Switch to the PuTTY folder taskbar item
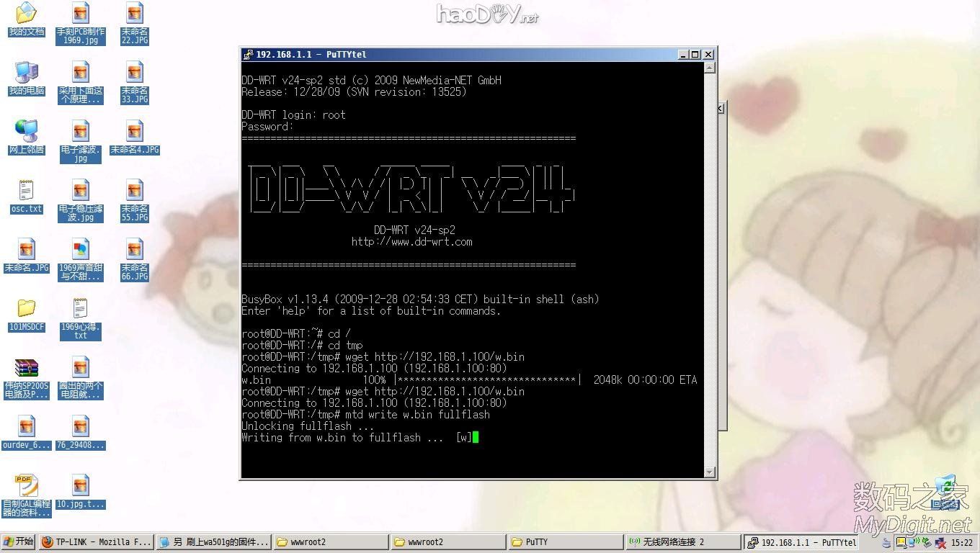The image size is (980, 553). pyautogui.click(x=564, y=542)
